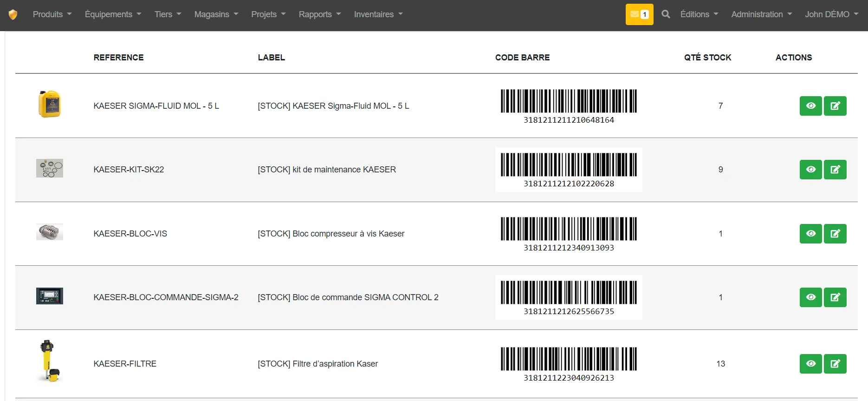Image resolution: width=868 pixels, height=401 pixels.
Task: Click stock quantity 7 for SIGMA-FLUID MOL
Action: (x=720, y=106)
